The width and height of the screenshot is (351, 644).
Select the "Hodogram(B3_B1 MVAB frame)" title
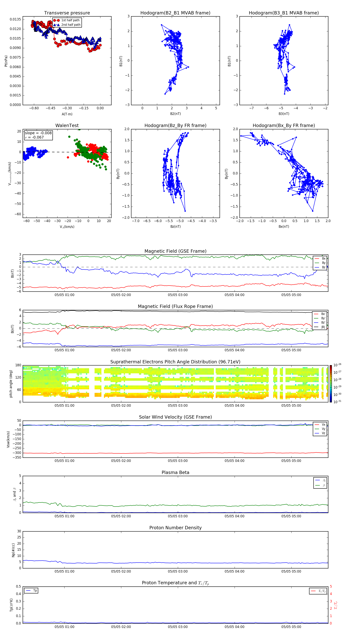[284, 13]
